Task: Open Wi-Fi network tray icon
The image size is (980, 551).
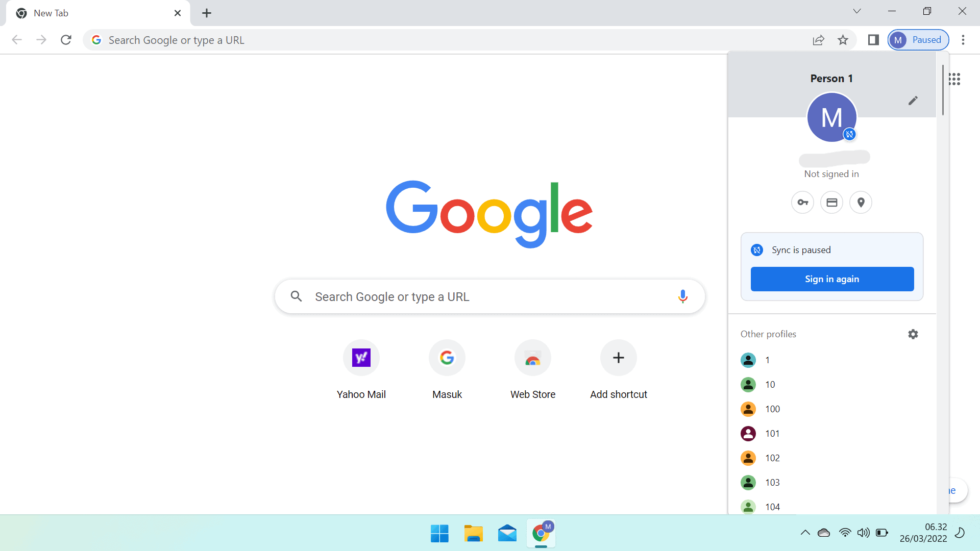Action: [x=845, y=533]
